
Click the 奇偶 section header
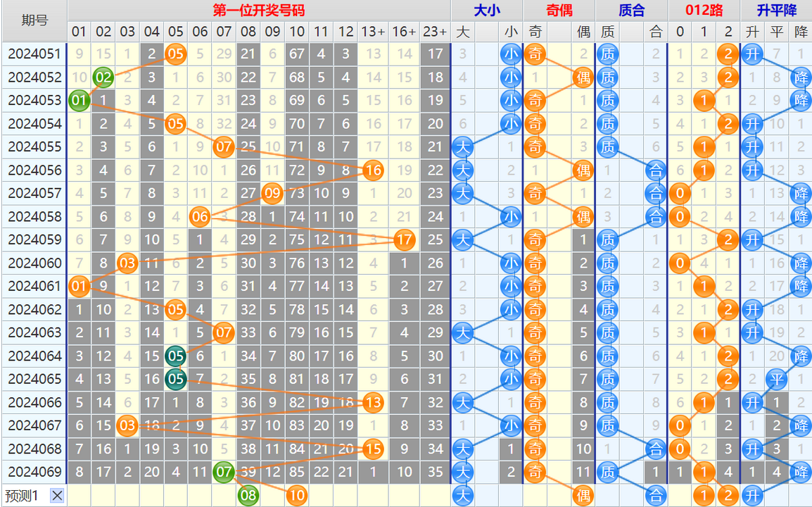pyautogui.click(x=559, y=11)
